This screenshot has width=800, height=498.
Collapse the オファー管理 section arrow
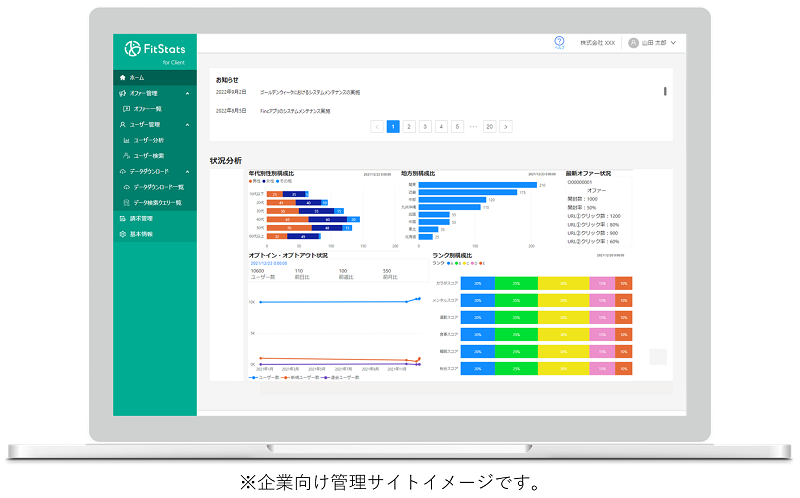[187, 93]
